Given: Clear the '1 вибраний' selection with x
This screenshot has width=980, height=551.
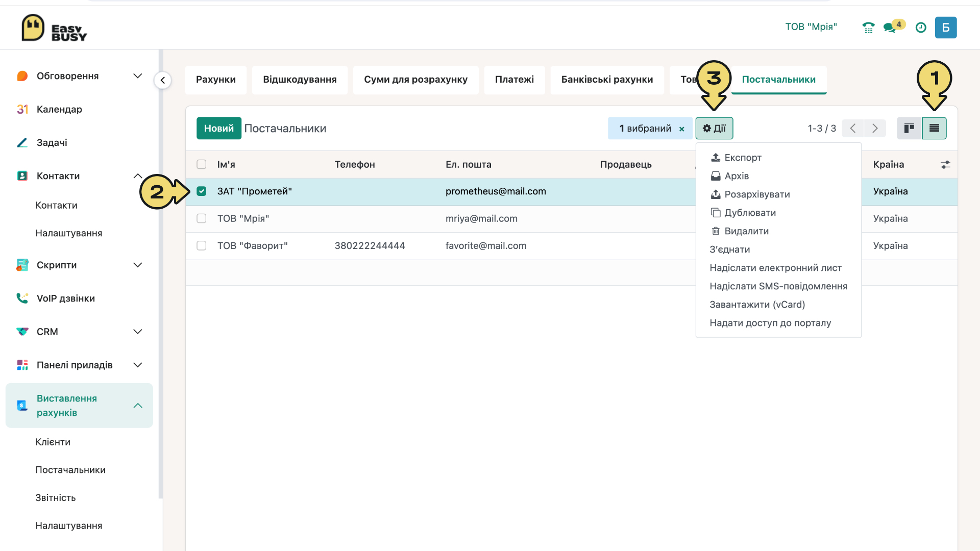Looking at the screenshot, I should [681, 129].
